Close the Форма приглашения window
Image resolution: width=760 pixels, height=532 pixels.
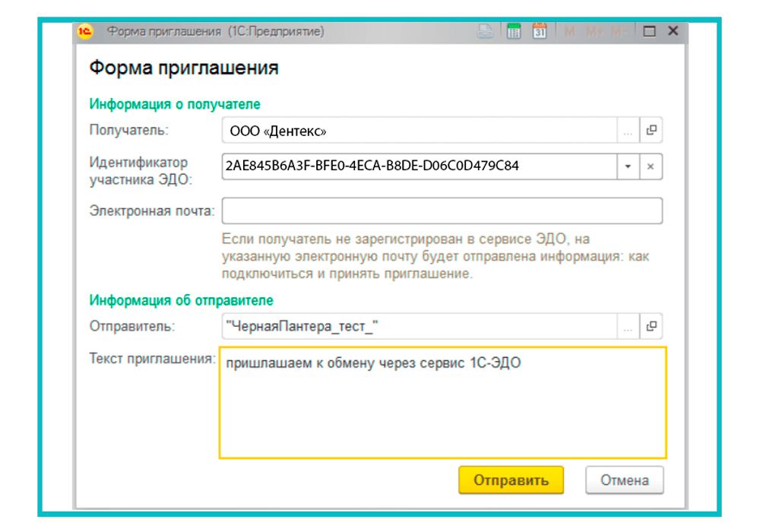pos(673,31)
